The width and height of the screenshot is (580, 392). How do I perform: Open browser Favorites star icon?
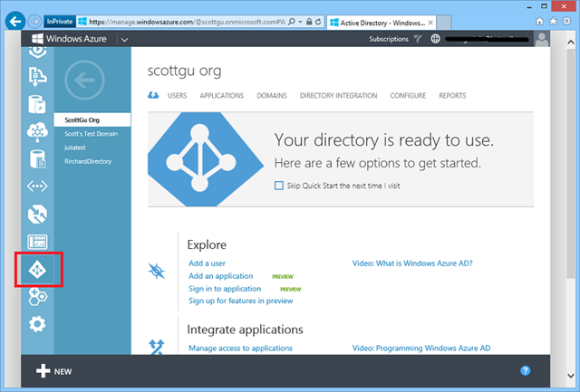553,22
